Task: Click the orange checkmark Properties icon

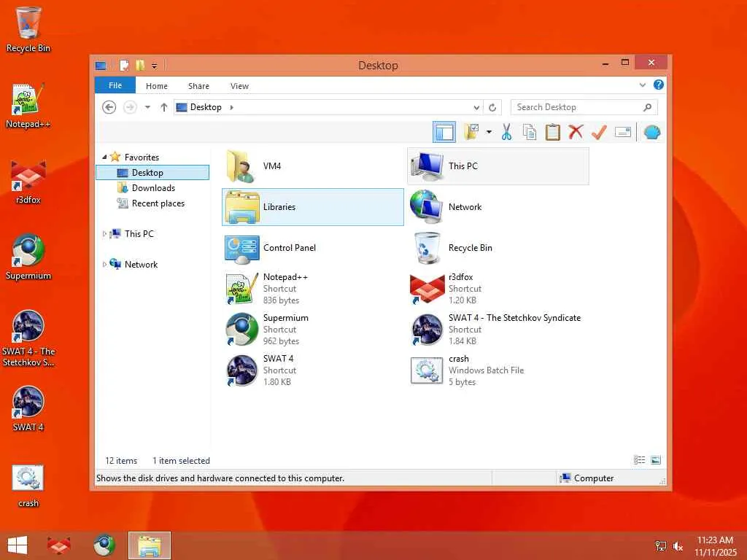Action: (x=599, y=132)
